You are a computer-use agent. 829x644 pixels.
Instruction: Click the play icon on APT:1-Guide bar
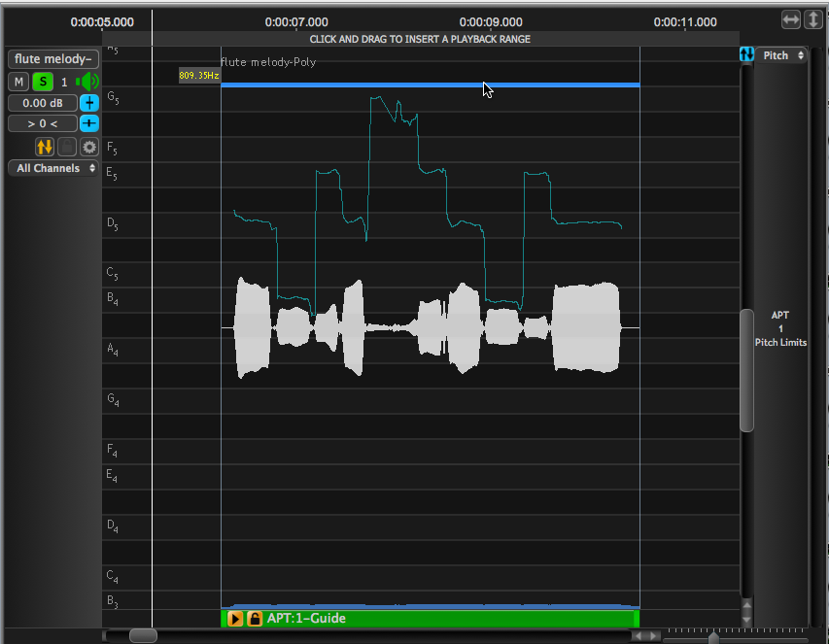pos(235,619)
